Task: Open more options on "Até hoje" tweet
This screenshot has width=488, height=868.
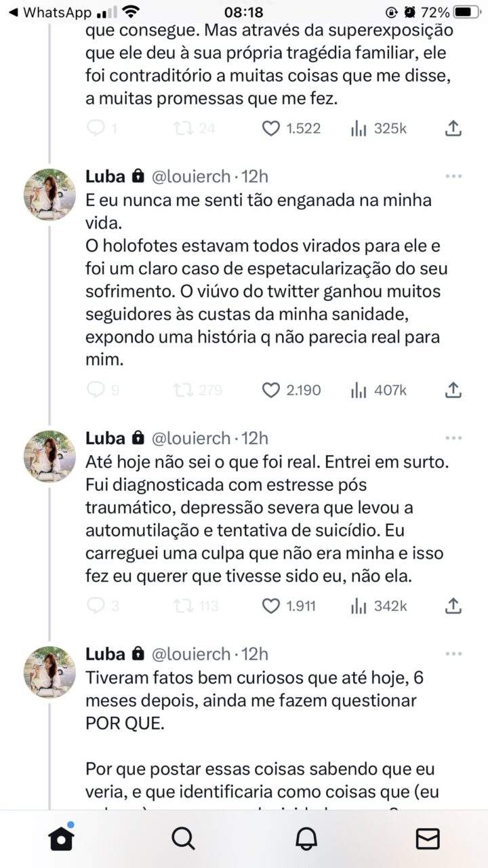Action: pos(453,438)
